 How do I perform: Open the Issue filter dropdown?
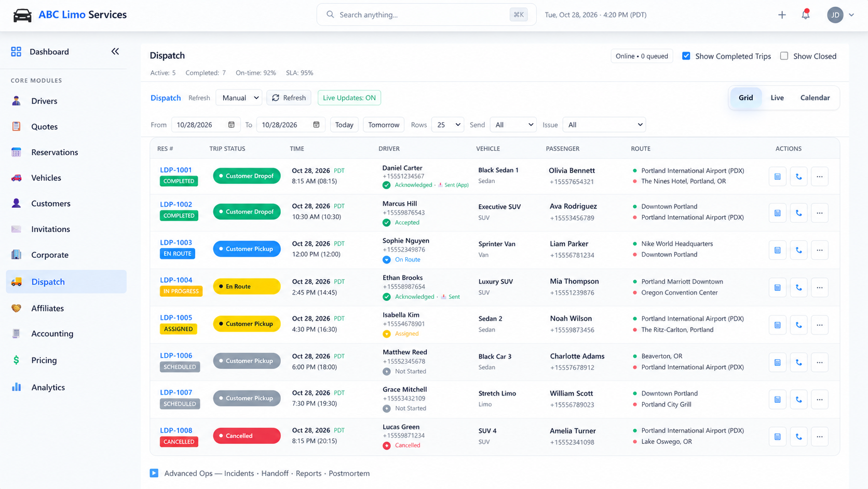click(x=604, y=125)
